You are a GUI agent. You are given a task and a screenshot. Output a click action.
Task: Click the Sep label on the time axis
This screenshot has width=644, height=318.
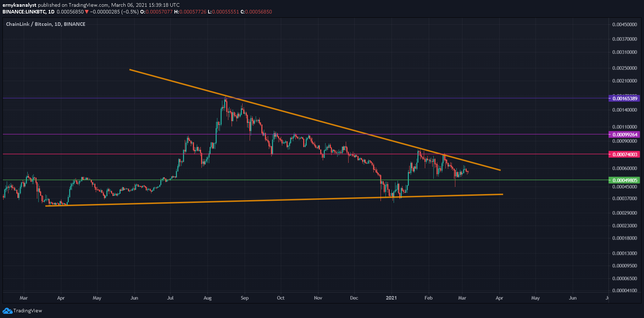(x=245, y=298)
